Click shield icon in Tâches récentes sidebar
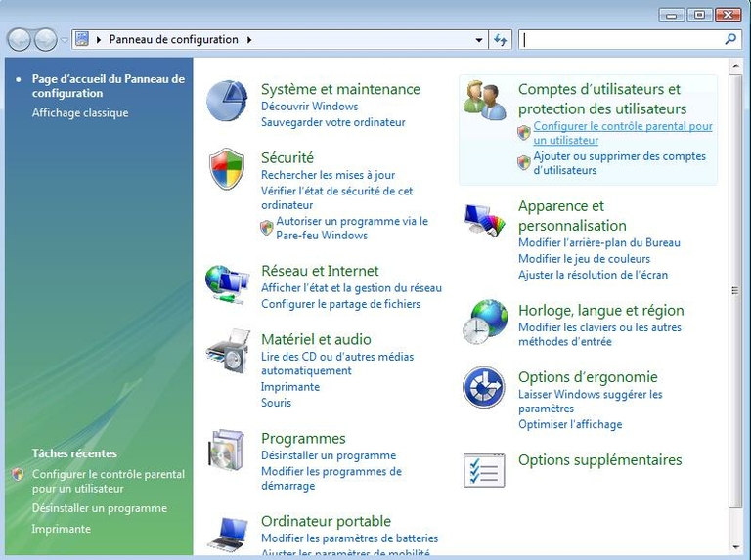The width and height of the screenshot is (751, 560). coord(18,474)
